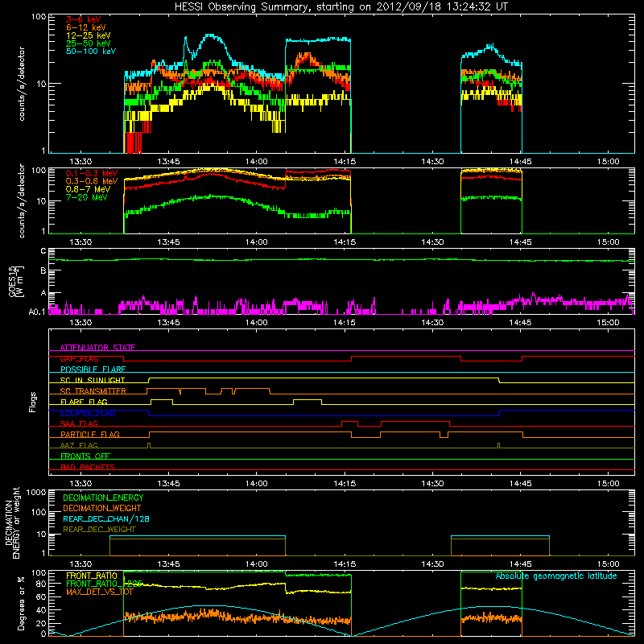This screenshot has width=644, height=644.
Task: Click the "B" GOES class tick label
Action: coord(43,270)
